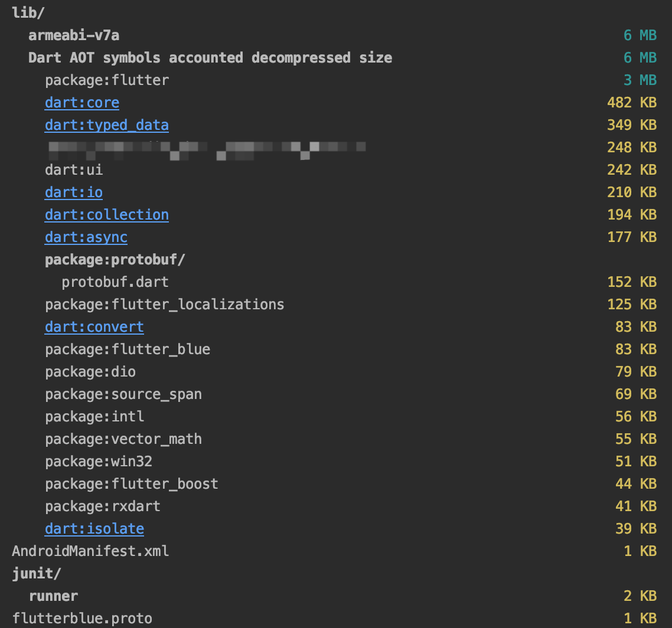Click the package:flutter_localizations line
Screen dimensions: 672x628
pos(164,305)
